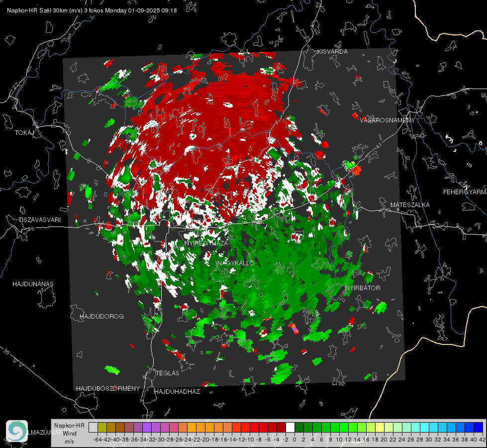Click the swirl weather logo icon
Image resolution: width=487 pixels, height=448 pixels.
coord(17,431)
